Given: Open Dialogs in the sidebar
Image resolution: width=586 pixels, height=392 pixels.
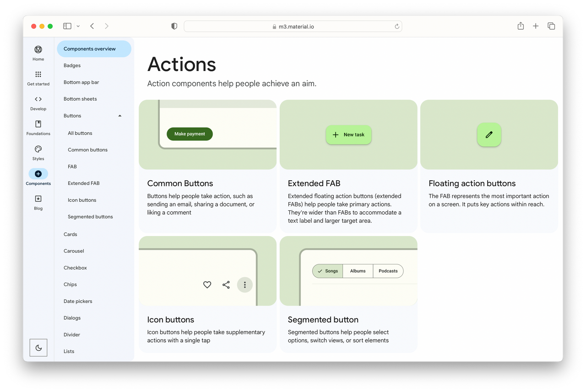Looking at the screenshot, I should click(x=72, y=318).
